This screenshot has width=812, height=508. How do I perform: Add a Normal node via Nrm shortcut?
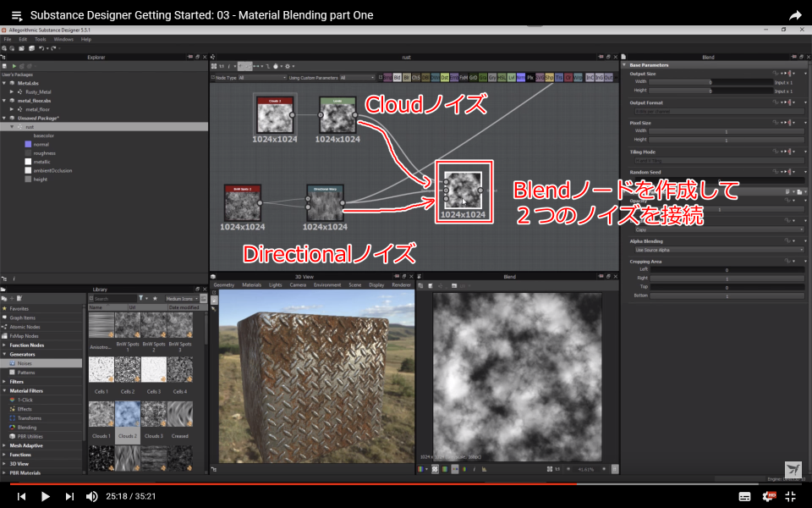tap(520, 78)
